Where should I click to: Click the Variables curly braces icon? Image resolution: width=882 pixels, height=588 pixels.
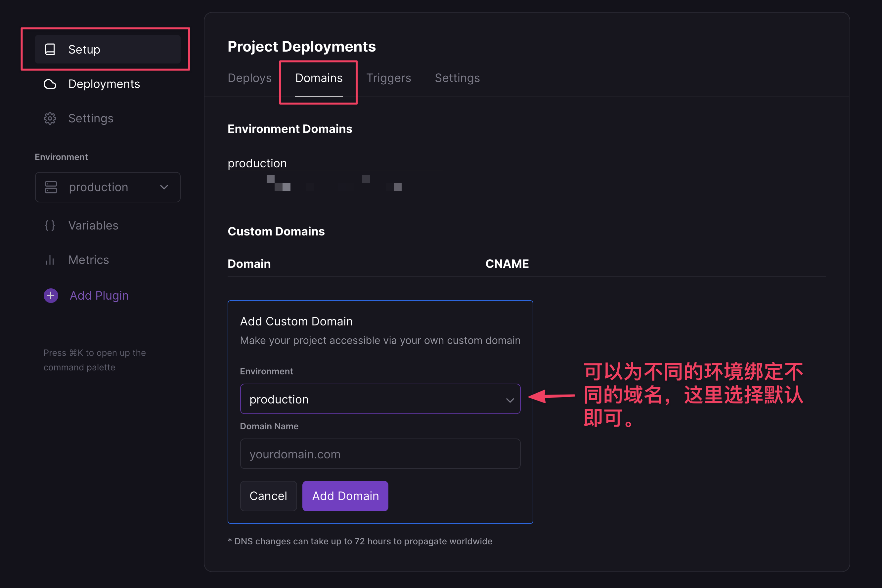click(x=50, y=225)
